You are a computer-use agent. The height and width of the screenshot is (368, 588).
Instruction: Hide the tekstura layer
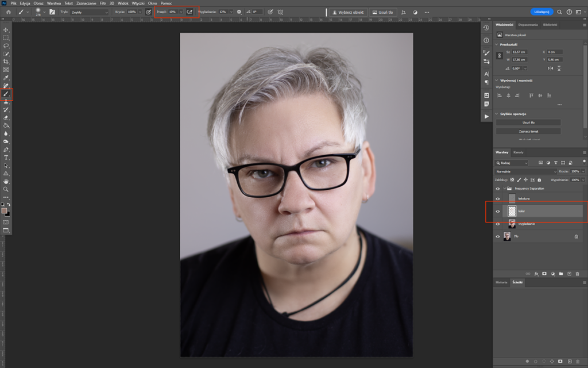click(498, 198)
